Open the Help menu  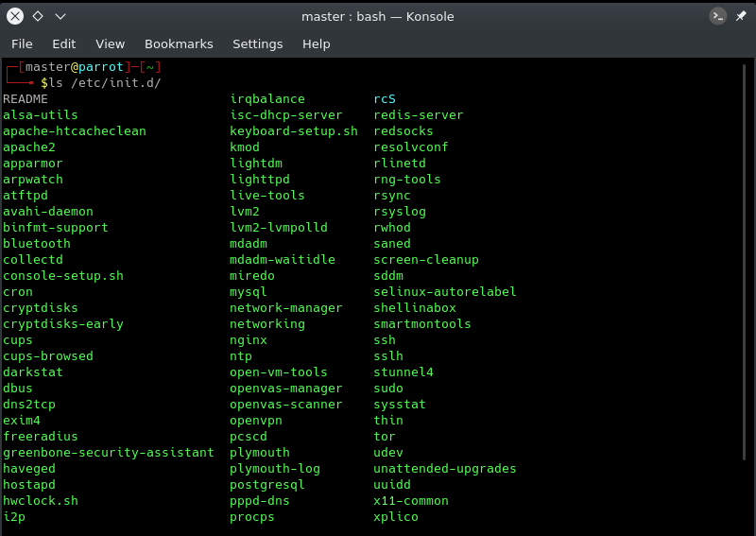click(317, 43)
